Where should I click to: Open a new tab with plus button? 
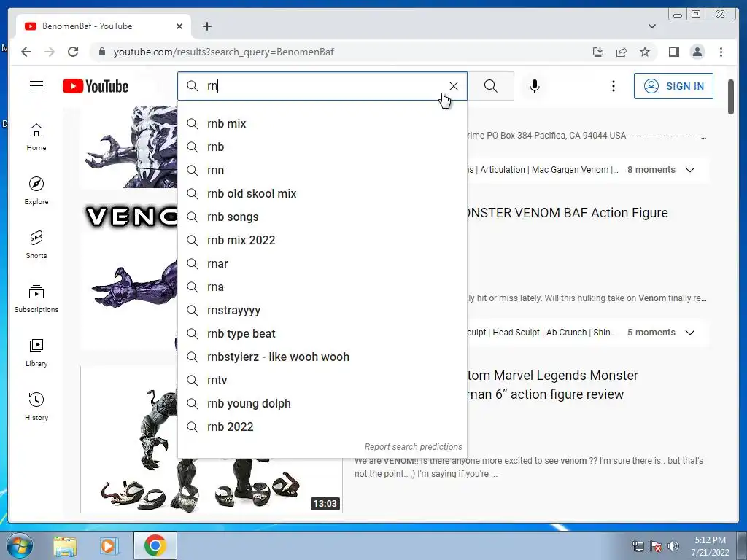coord(206,26)
